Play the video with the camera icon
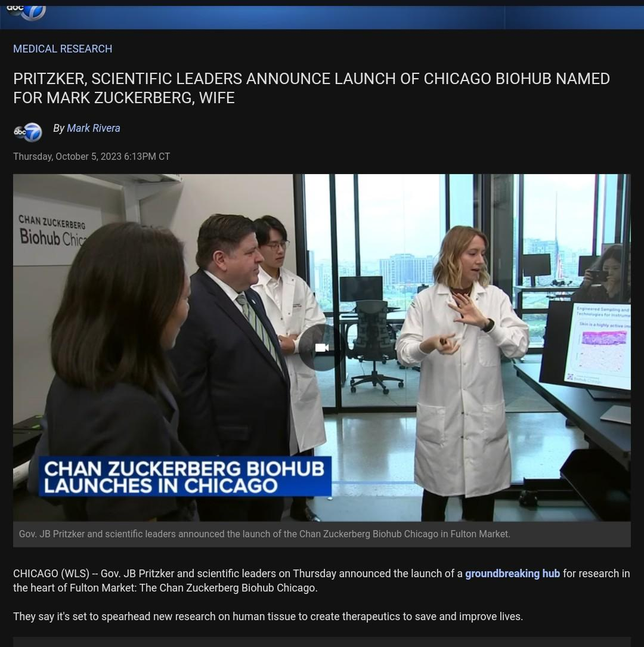 pyautogui.click(x=322, y=348)
